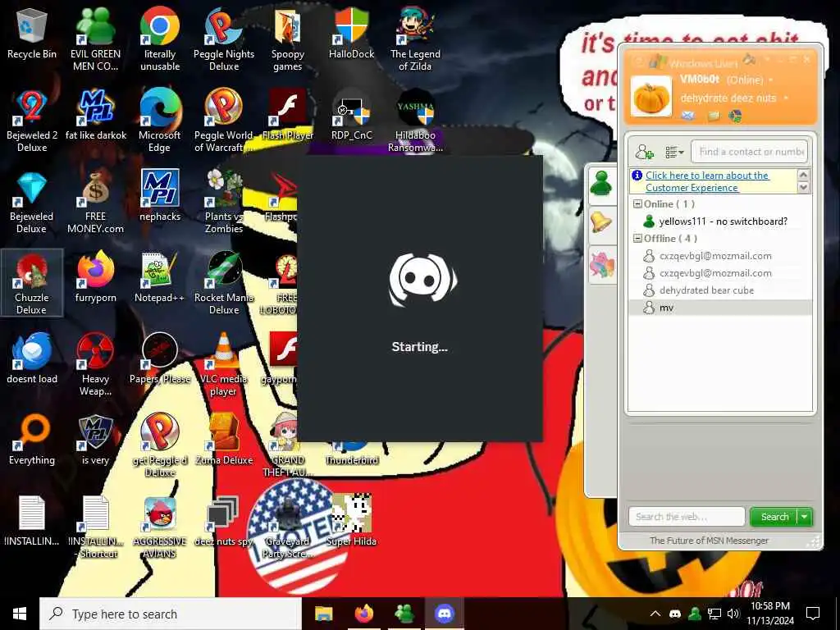Image resolution: width=840 pixels, height=630 pixels.
Task: Open the Search button dropdown arrow in Messenger
Action: click(805, 517)
